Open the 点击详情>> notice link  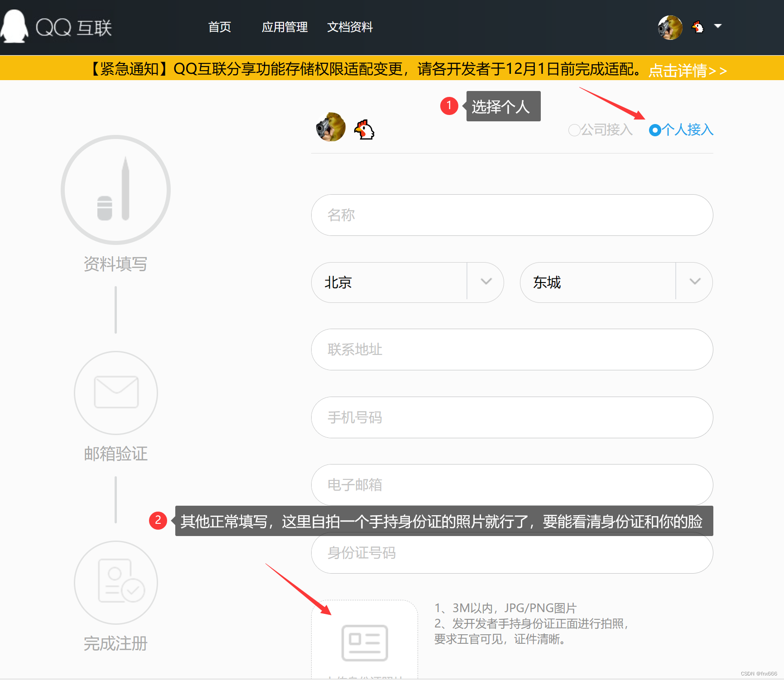pos(688,71)
